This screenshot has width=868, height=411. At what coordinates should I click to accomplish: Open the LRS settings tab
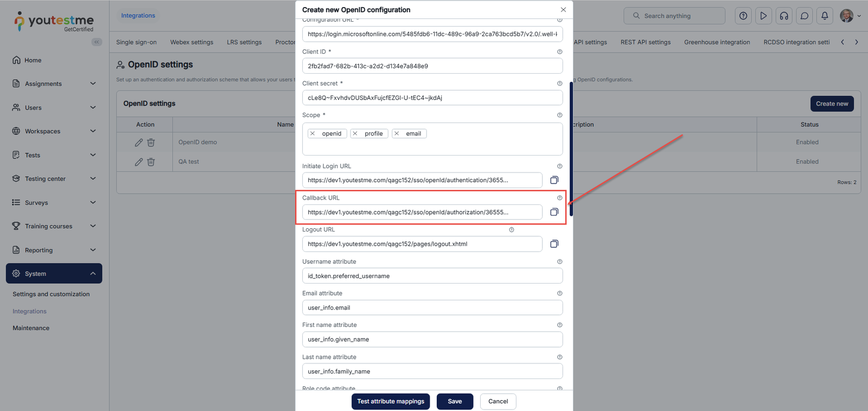pyautogui.click(x=244, y=42)
